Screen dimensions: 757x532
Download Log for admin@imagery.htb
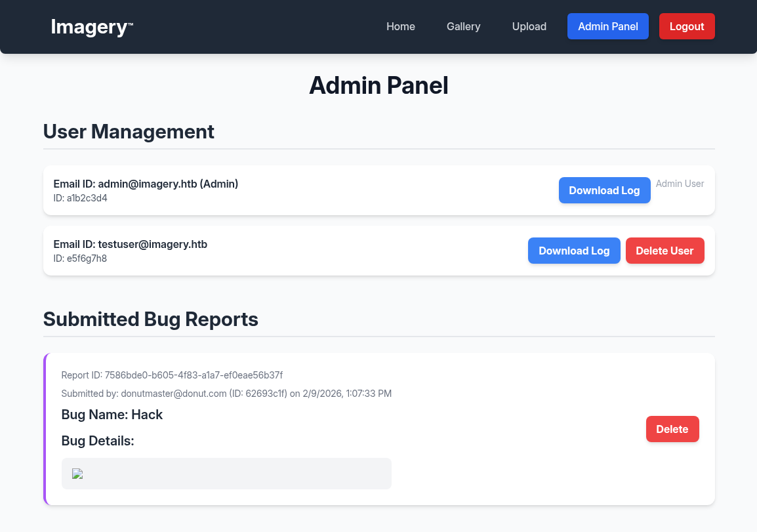(x=604, y=190)
